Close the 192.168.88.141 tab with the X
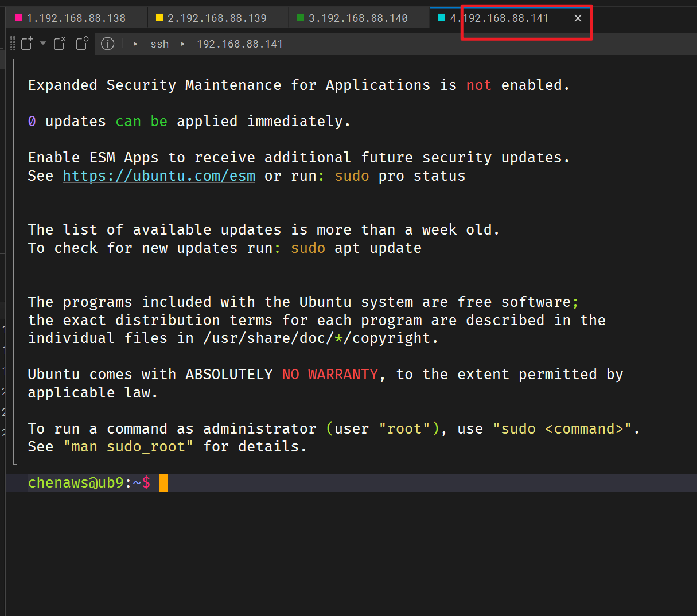Screen dimensions: 697x616 tap(578, 18)
